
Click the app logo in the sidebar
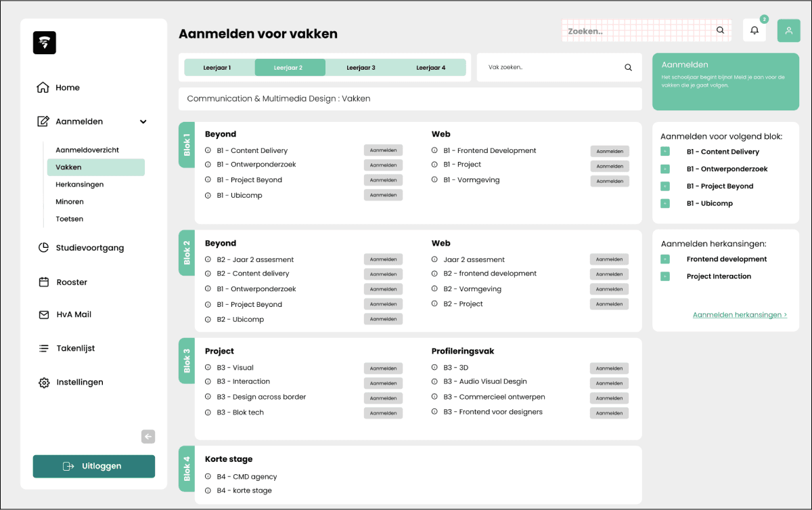coord(45,43)
